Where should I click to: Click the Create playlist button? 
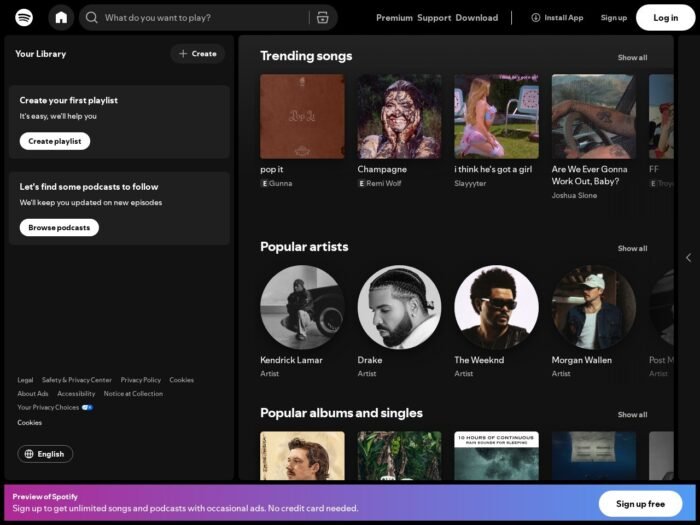tap(55, 141)
